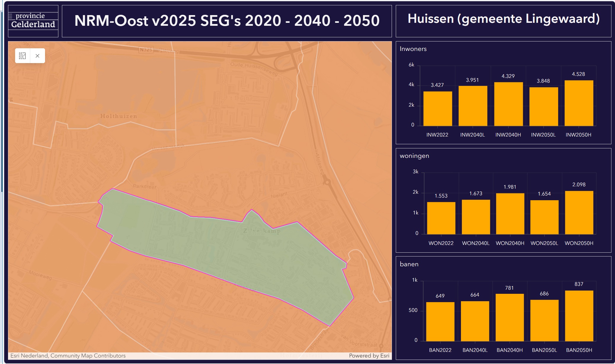Click the WON2040H bar in woningen chart
The width and height of the screenshot is (615, 364).
pos(510,214)
